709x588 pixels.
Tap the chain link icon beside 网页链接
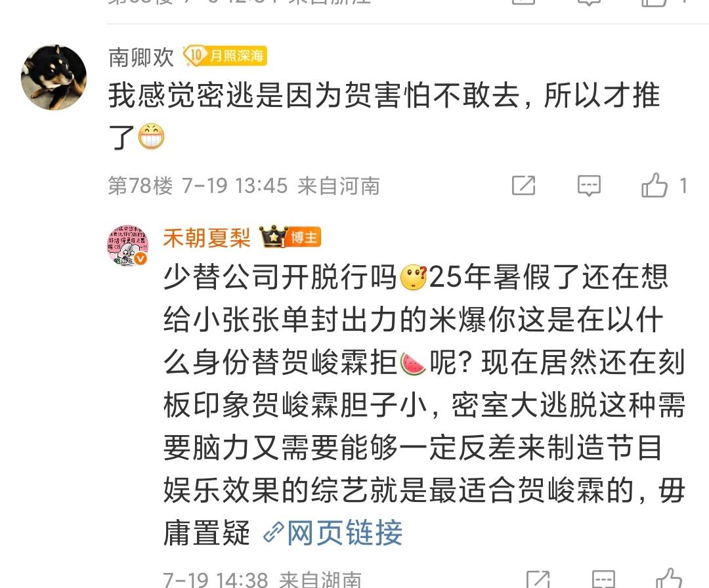(x=273, y=532)
